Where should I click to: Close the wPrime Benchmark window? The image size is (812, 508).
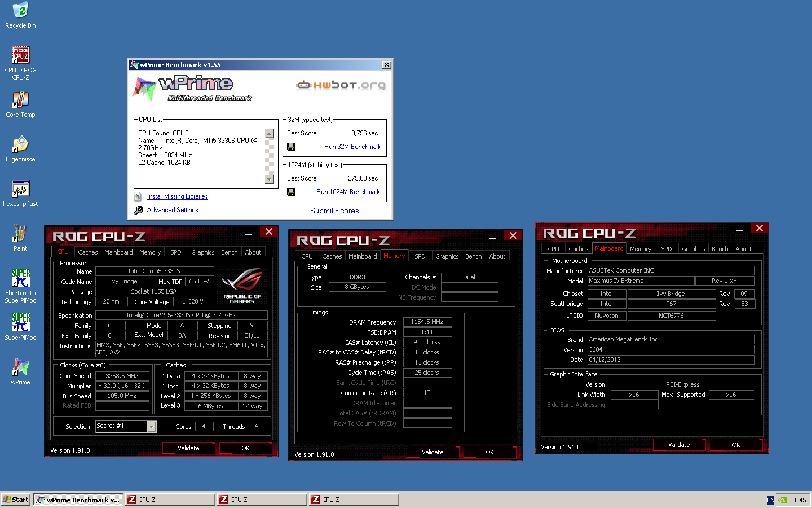tap(387, 65)
